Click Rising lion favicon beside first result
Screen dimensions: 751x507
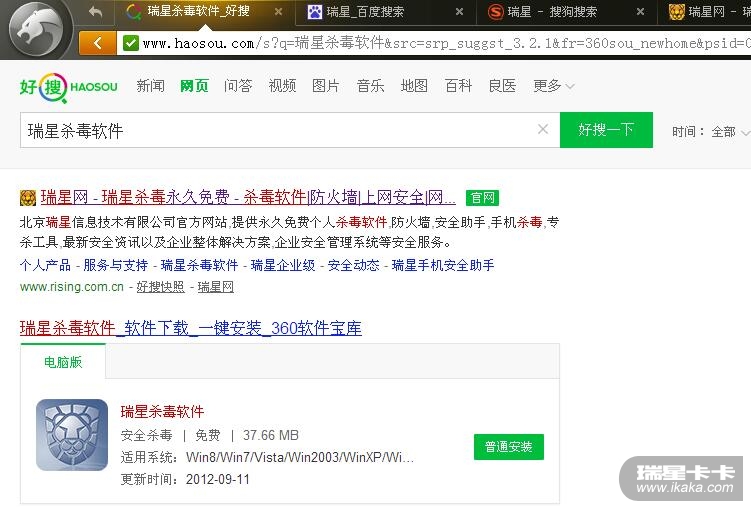click(x=28, y=198)
